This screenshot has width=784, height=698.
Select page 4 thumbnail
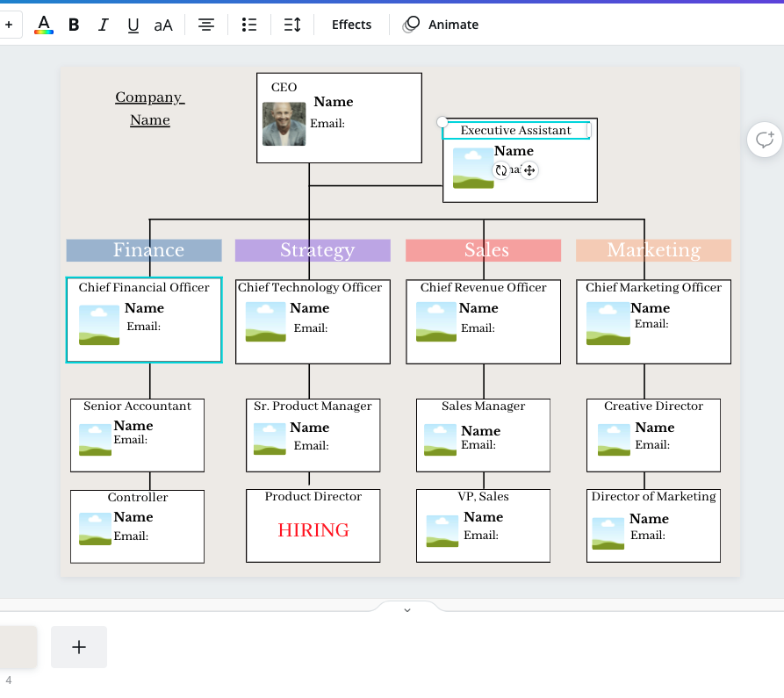tap(18, 647)
